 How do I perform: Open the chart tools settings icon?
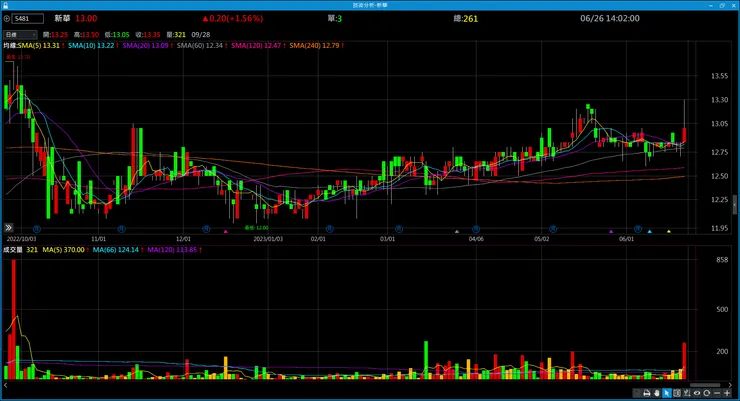click(x=687, y=393)
